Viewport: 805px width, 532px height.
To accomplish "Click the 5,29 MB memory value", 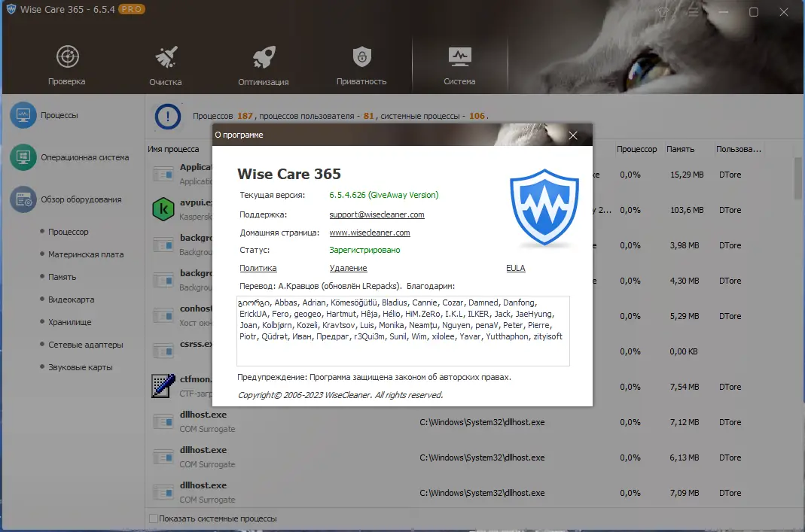I will pos(685,316).
